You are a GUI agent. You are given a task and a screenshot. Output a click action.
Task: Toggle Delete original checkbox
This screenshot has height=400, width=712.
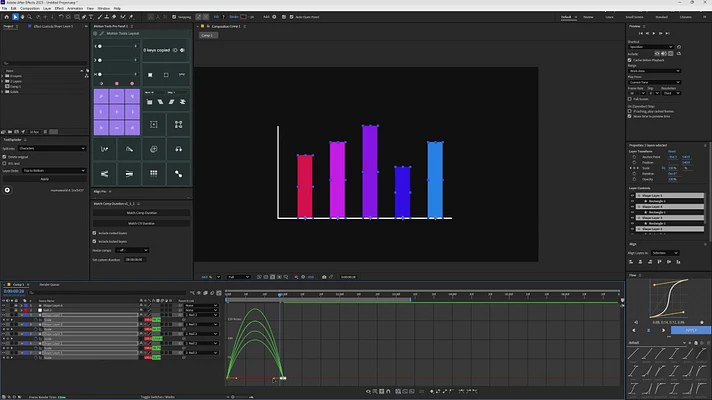click(5, 157)
